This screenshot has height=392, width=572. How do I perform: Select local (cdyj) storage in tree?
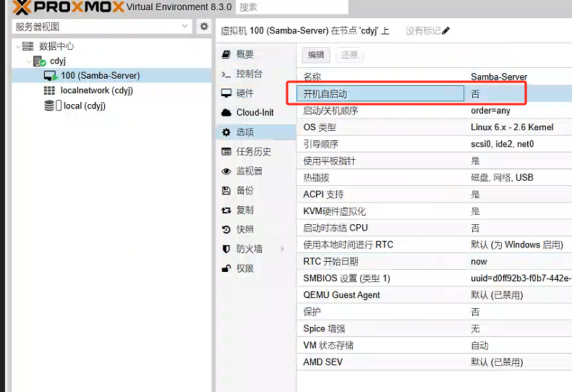coord(111,106)
